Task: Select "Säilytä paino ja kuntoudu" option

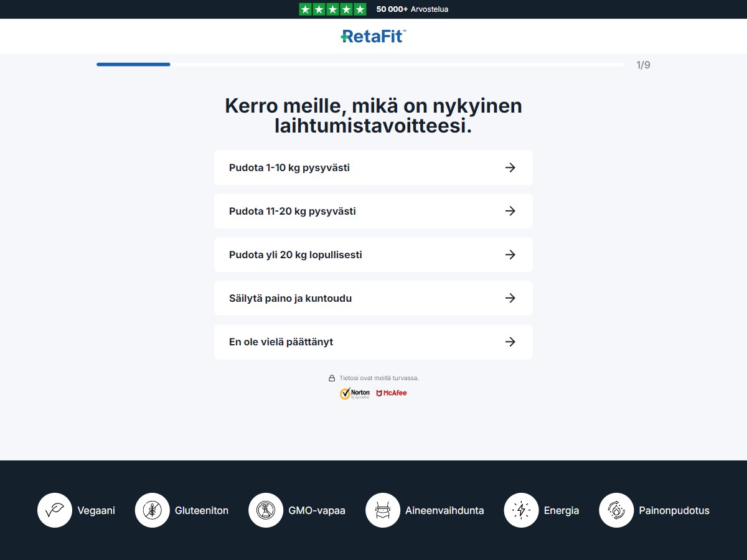Action: coord(374,298)
